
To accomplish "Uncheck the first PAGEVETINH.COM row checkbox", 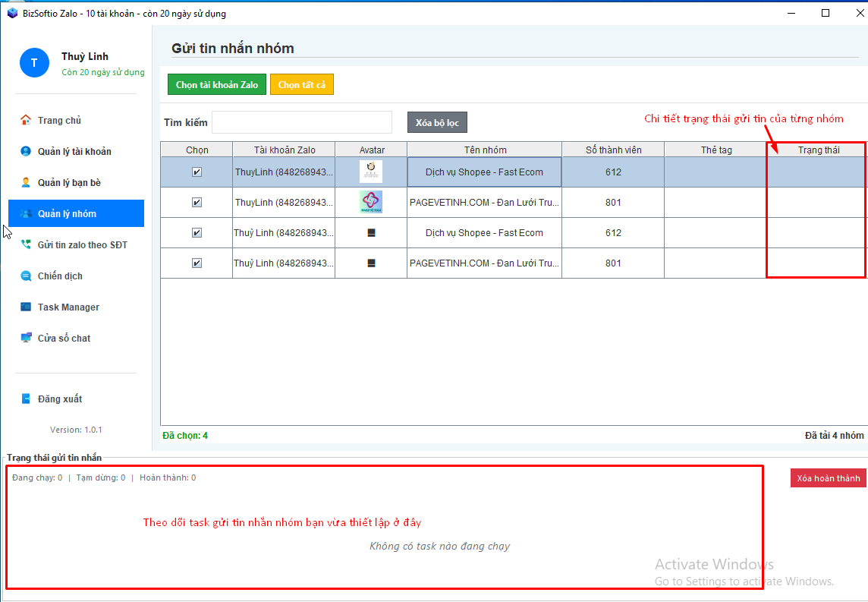I will click(197, 203).
